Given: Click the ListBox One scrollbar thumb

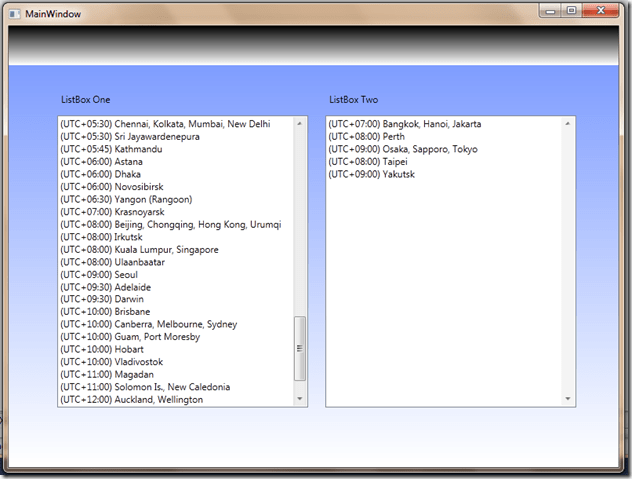Looking at the screenshot, I should click(300, 347).
